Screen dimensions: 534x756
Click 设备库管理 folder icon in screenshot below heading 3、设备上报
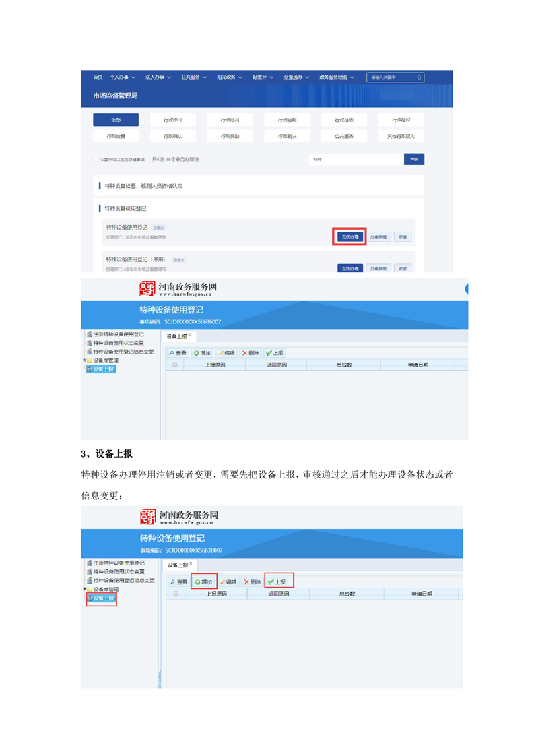tap(90, 589)
